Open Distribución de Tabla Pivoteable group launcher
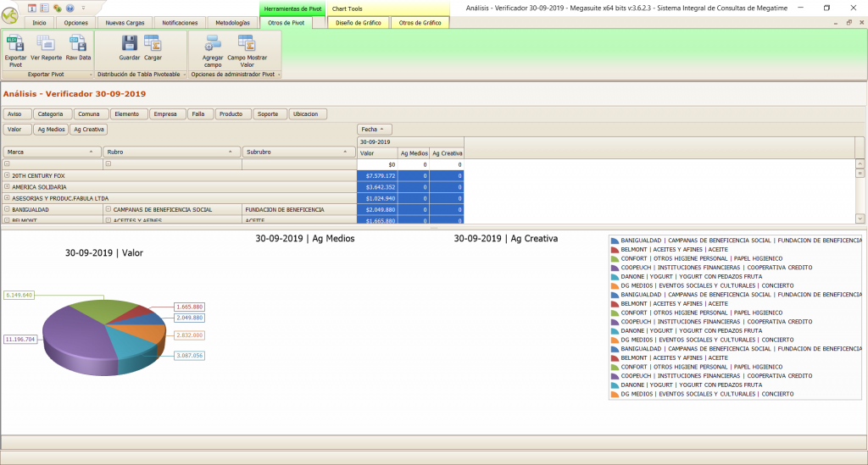Viewport: 868px width, 465px height. click(x=184, y=75)
